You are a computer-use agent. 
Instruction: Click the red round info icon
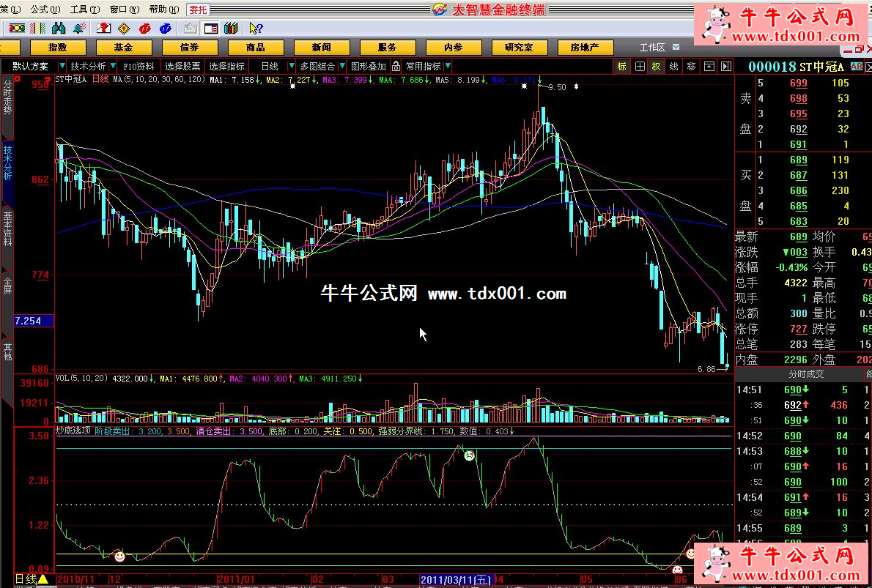[144, 28]
